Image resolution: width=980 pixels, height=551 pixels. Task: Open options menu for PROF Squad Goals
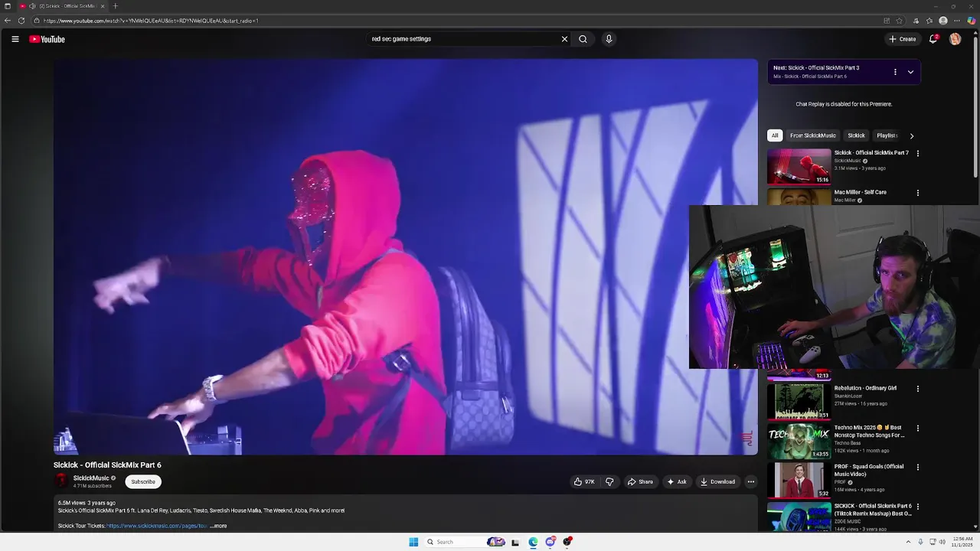[x=918, y=467]
